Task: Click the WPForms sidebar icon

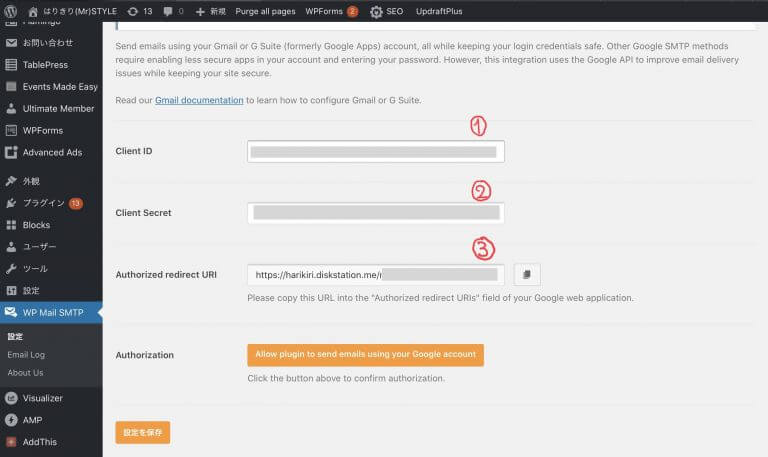Action: click(x=11, y=130)
